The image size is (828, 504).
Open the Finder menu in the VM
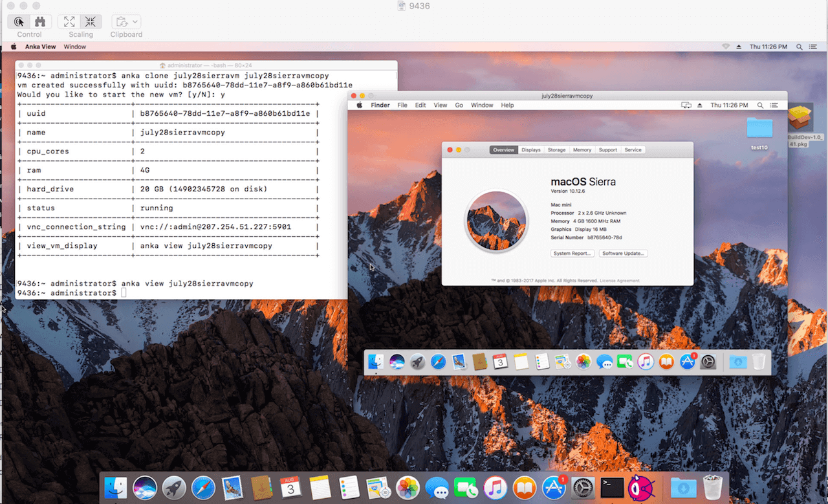[380, 105]
